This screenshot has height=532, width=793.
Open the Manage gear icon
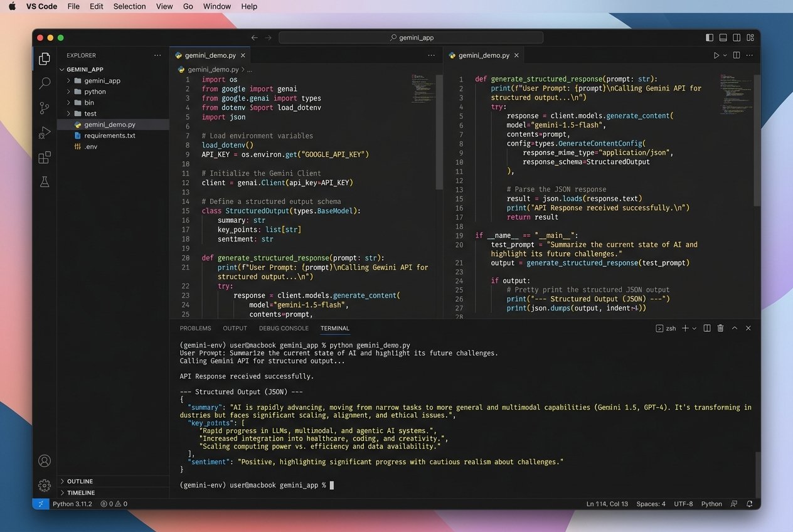[45, 485]
